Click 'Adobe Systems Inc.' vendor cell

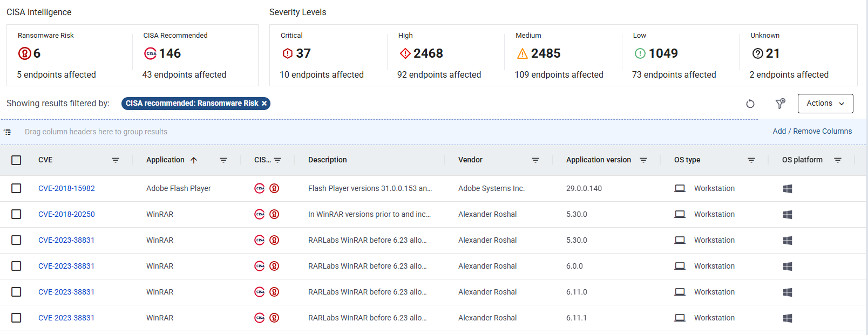[x=491, y=188]
